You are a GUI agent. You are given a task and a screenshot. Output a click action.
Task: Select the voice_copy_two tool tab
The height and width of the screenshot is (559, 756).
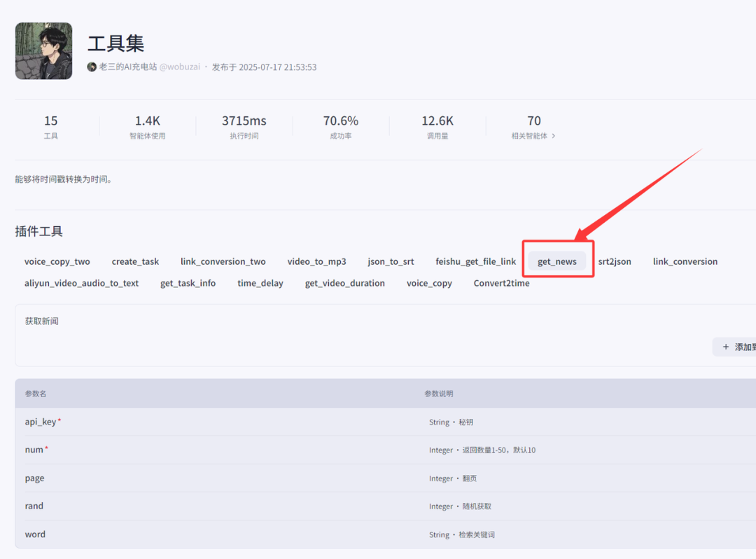click(57, 261)
